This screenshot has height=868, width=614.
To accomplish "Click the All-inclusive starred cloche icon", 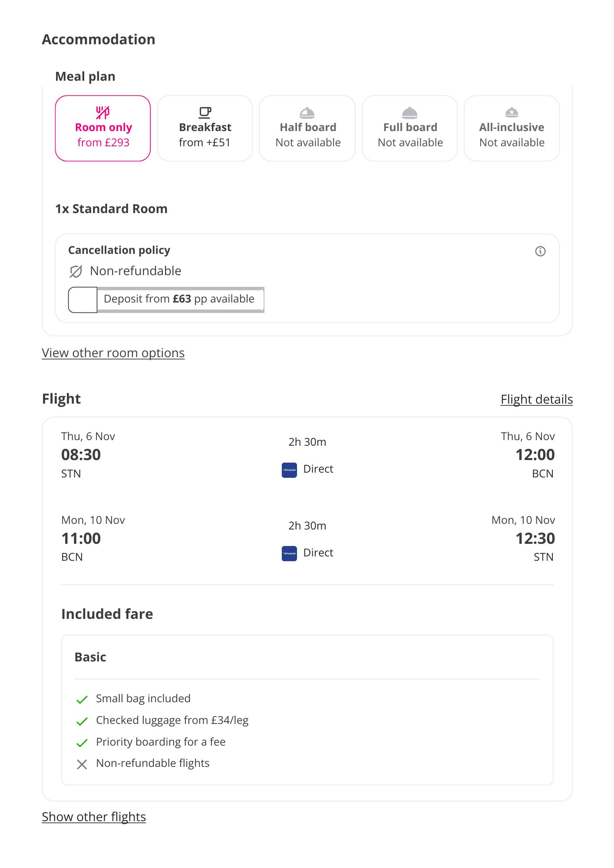I will 512,112.
